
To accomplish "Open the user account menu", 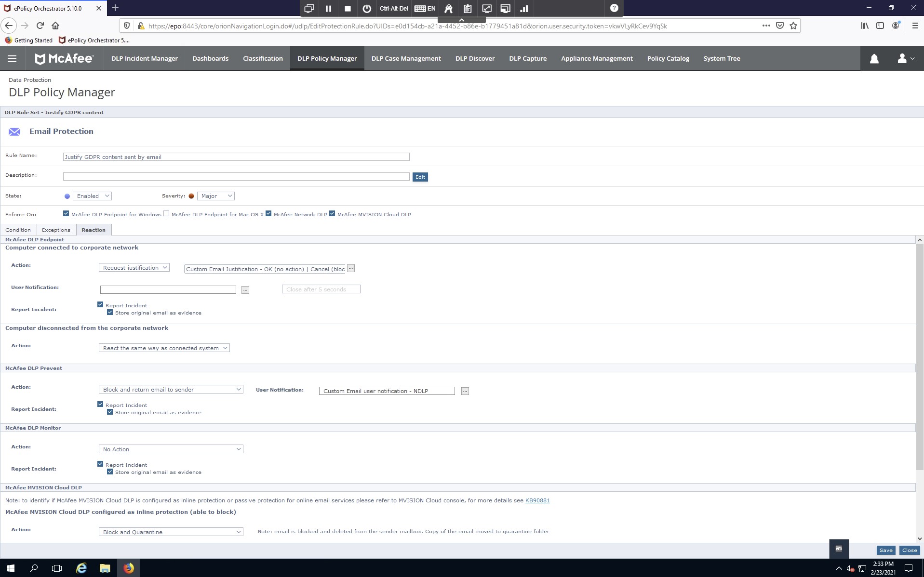I will pyautogui.click(x=905, y=59).
